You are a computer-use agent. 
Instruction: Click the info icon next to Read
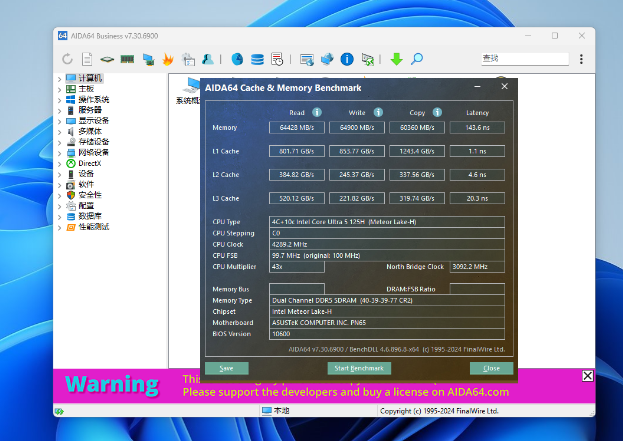[x=317, y=112]
